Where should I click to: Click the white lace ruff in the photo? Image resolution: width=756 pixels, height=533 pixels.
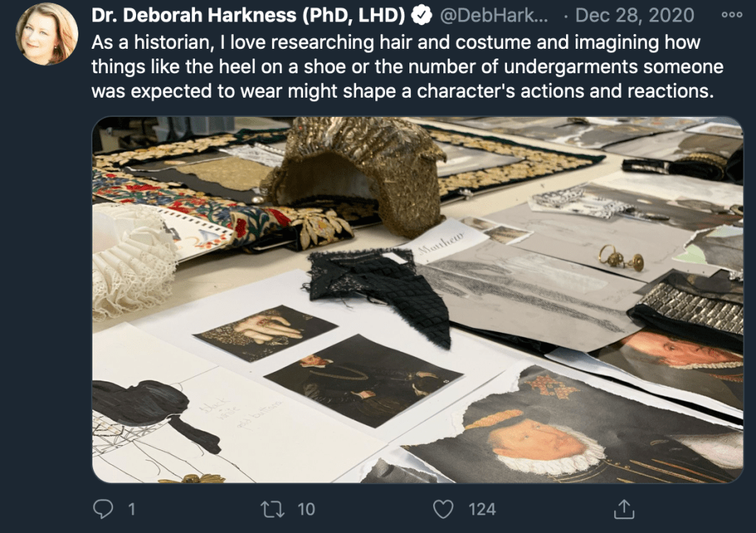click(132, 260)
